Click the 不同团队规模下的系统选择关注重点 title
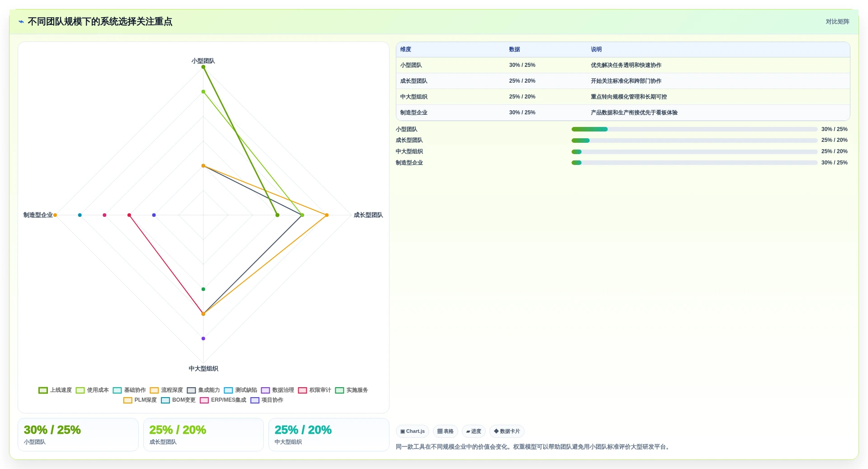Image resolution: width=868 pixels, height=469 pixels. (100, 22)
